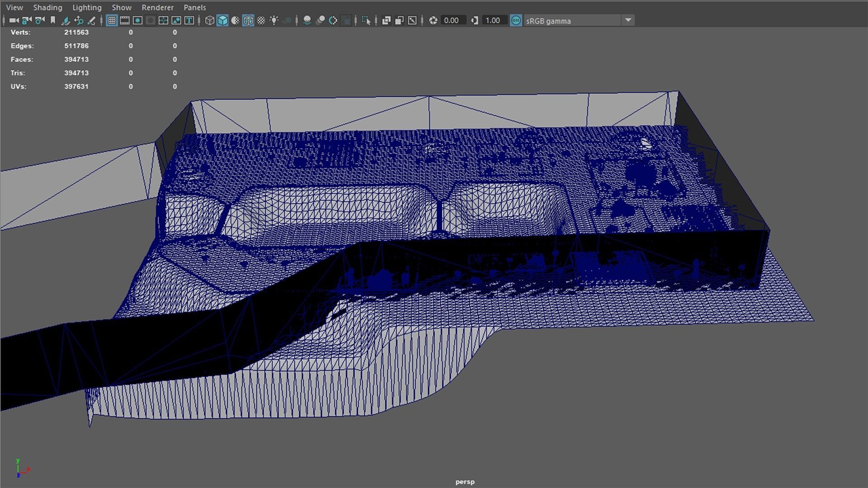Screen dimensions: 868x488
Task: Turn on use all lights bulb icon
Action: click(274, 20)
